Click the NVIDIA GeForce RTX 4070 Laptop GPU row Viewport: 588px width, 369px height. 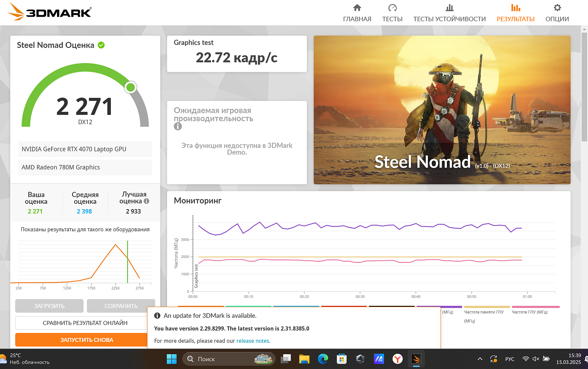coord(85,149)
